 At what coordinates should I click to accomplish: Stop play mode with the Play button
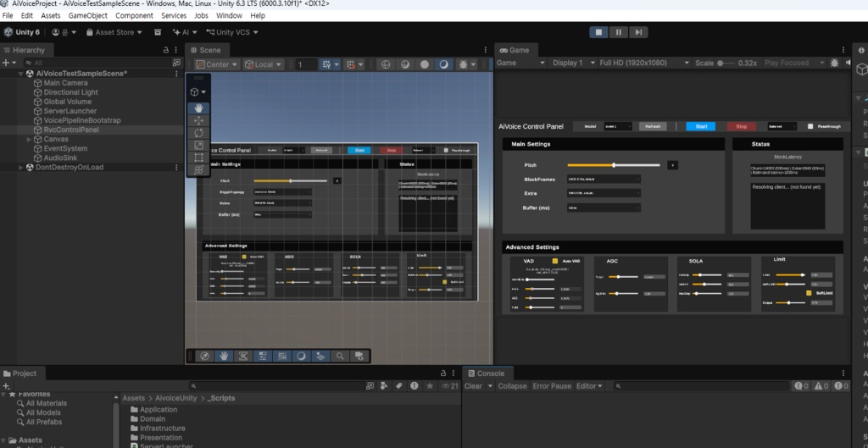coord(598,32)
